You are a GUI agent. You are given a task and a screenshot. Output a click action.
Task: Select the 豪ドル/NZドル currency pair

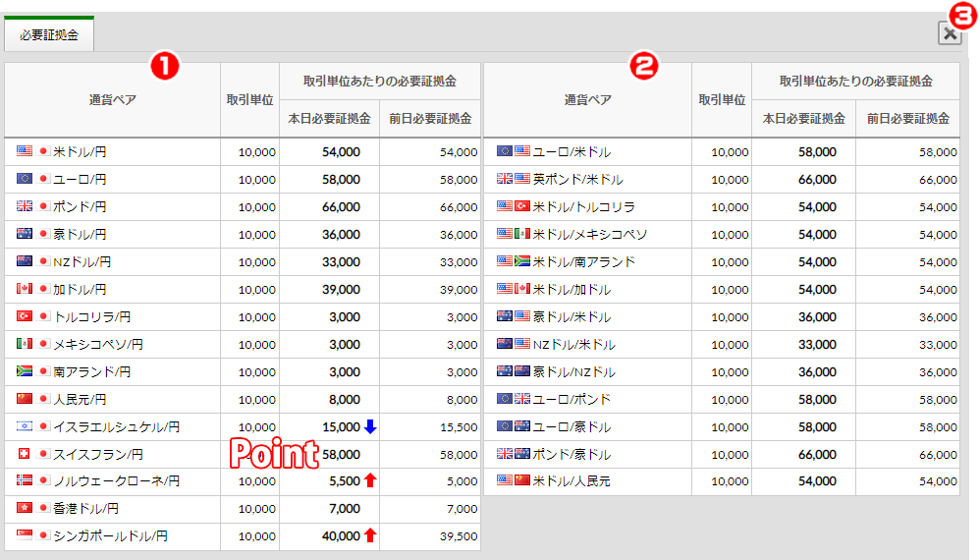point(573,372)
